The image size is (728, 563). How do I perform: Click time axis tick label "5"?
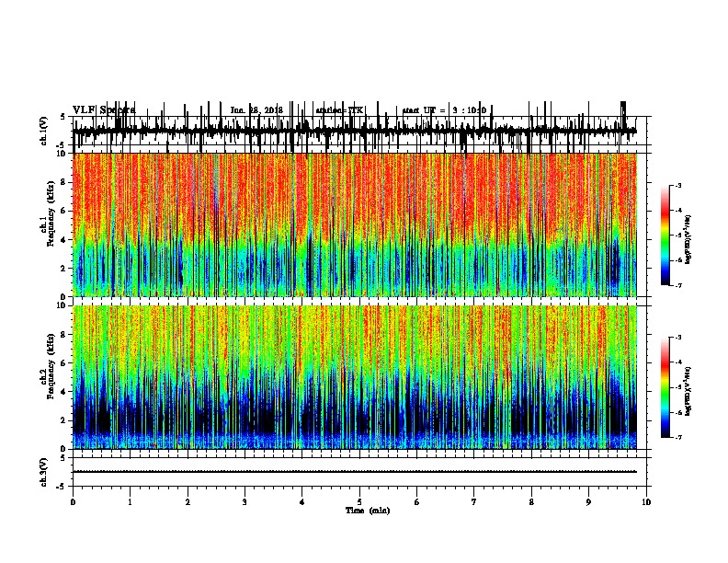[359, 502]
